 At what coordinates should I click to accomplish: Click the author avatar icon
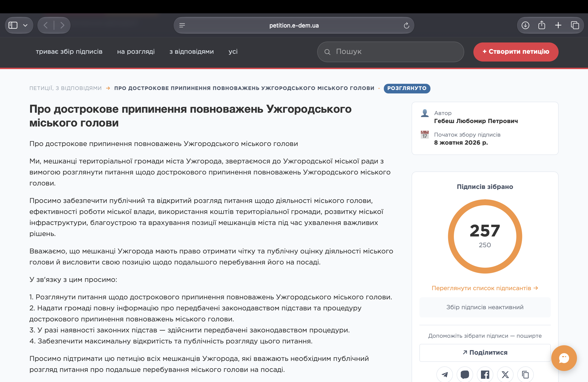(425, 113)
